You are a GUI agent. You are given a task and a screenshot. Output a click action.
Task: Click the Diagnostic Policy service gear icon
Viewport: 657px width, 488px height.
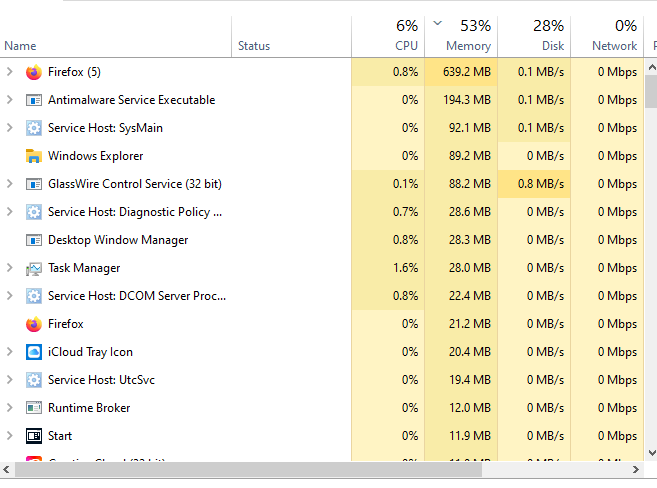(34, 212)
